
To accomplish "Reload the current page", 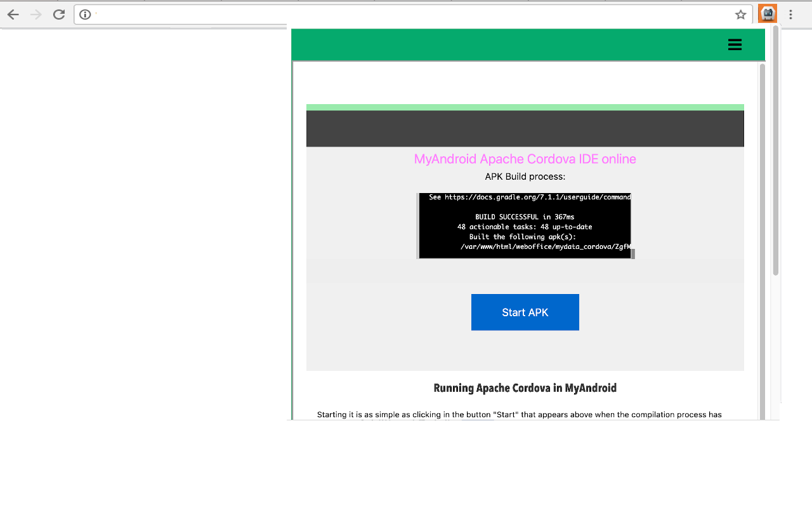I will 59,15.
